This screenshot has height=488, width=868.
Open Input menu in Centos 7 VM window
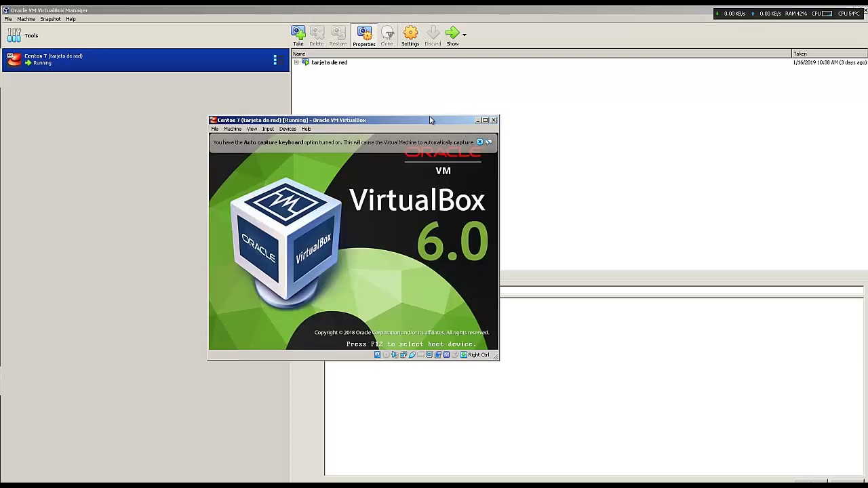point(268,129)
